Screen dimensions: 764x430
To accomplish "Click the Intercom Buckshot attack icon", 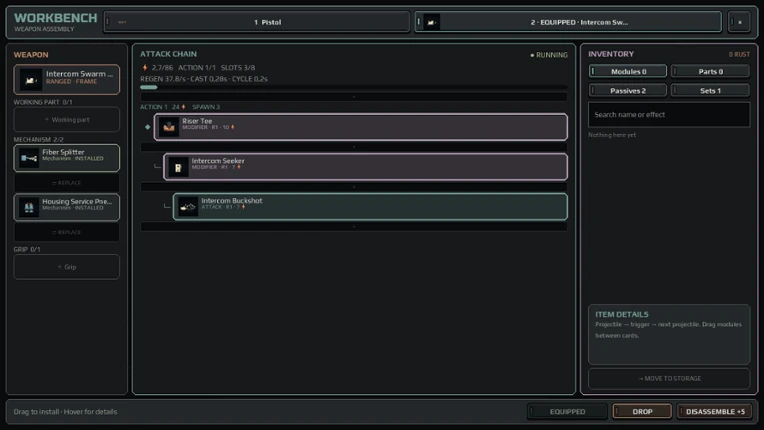I will click(x=188, y=207).
